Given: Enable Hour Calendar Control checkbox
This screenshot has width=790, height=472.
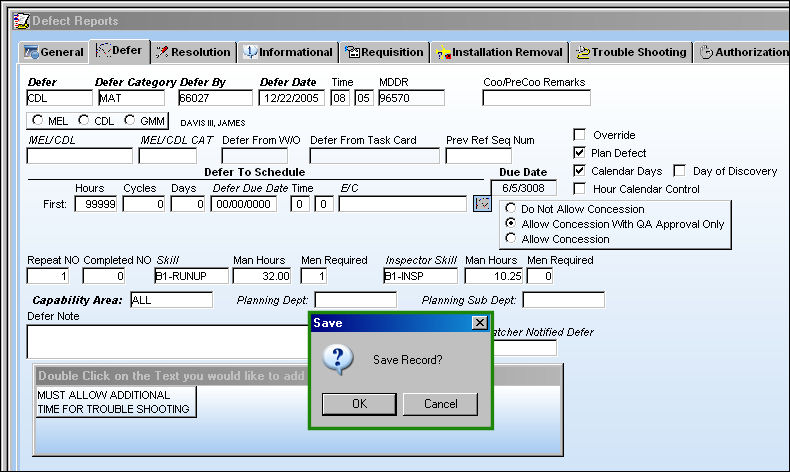Looking at the screenshot, I should pyautogui.click(x=579, y=189).
